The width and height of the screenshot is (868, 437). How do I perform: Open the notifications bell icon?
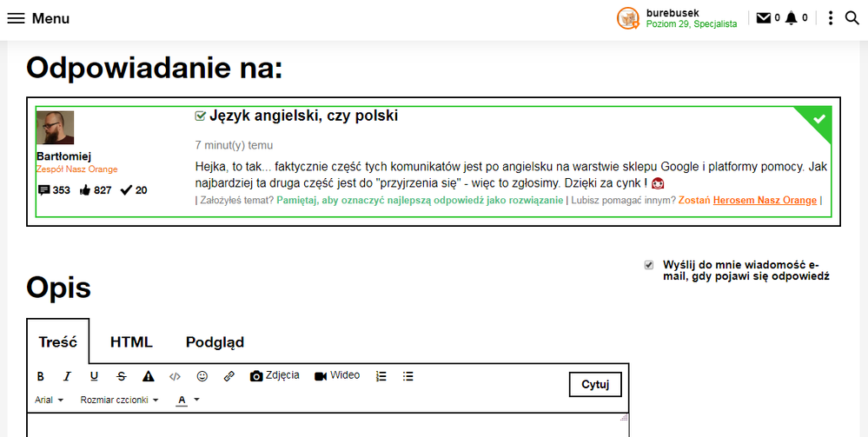click(x=792, y=18)
